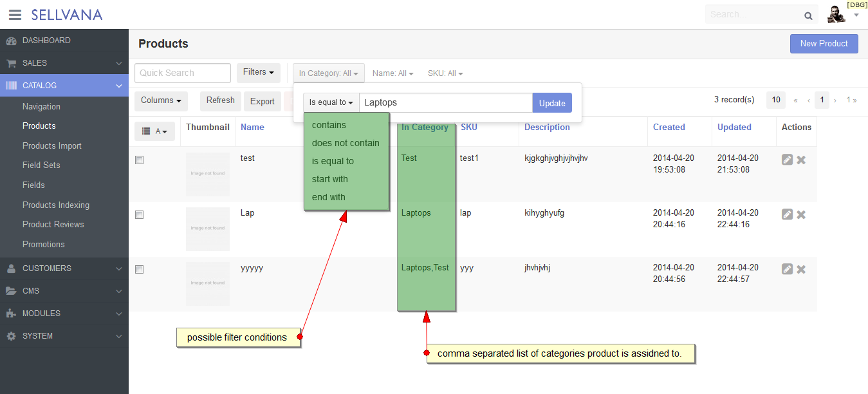Collapse the Catalog sidebar section

click(119, 86)
